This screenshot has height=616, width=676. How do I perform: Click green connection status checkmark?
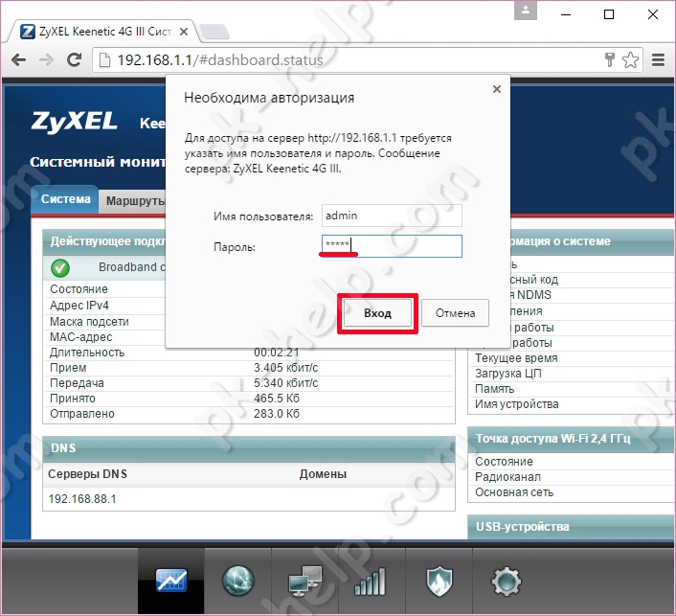pos(60,268)
